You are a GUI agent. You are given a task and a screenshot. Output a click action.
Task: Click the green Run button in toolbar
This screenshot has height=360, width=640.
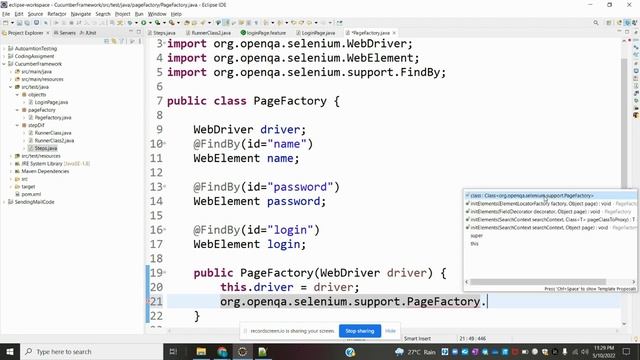coord(144,23)
